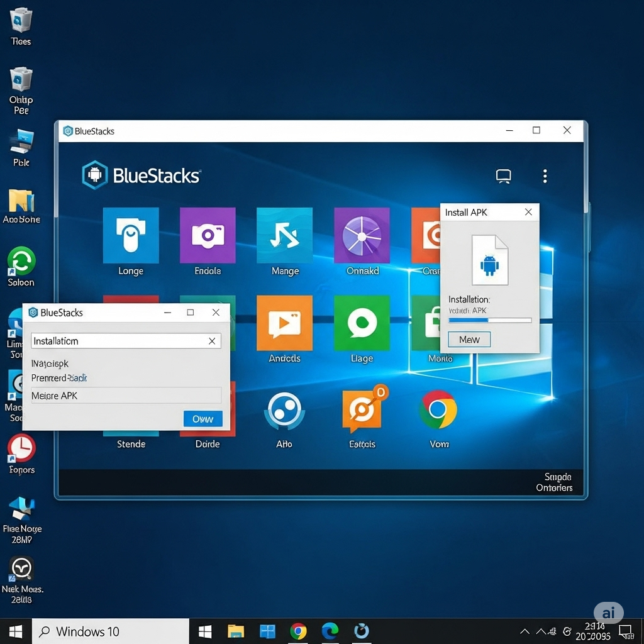
Task: Open the orange Antcds video app
Action: (284, 323)
